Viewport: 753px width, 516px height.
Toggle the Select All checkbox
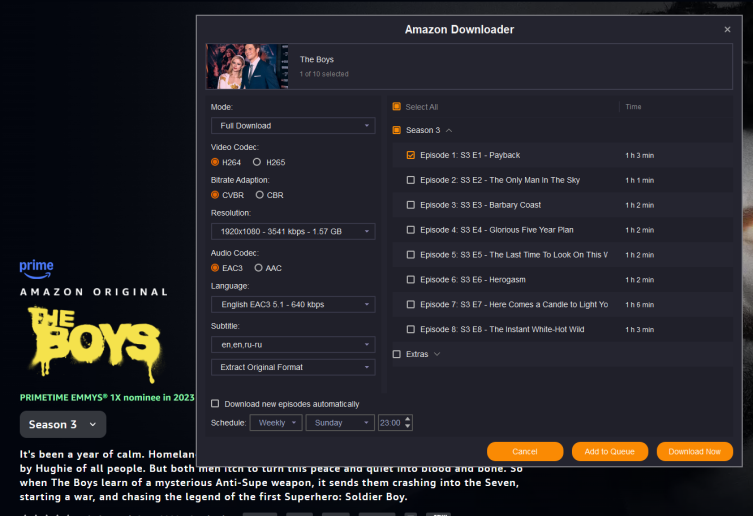[397, 107]
